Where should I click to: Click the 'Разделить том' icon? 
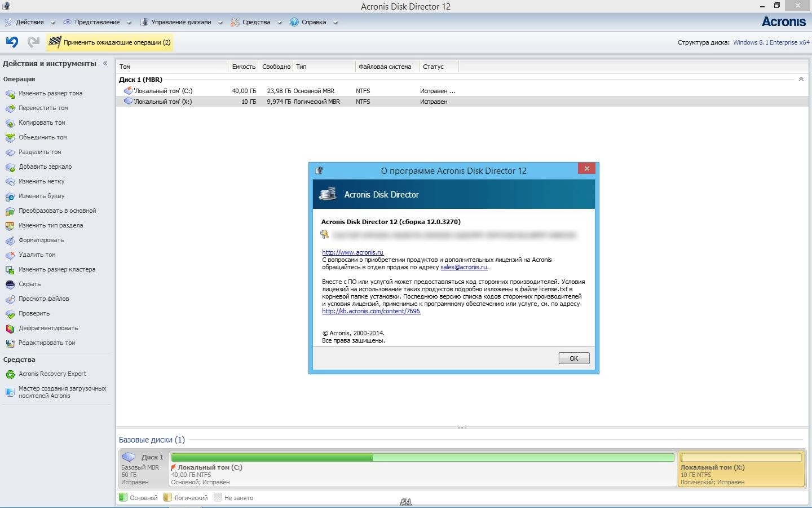click(x=10, y=152)
